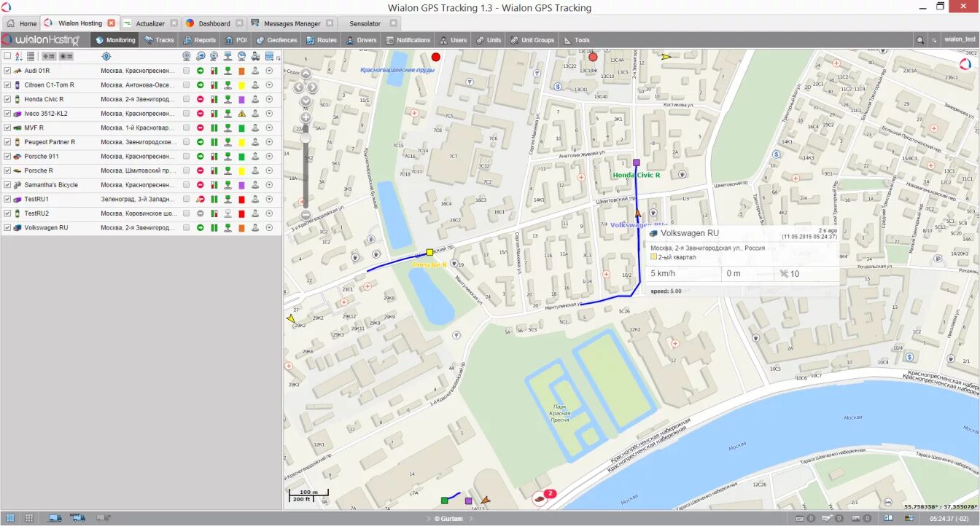This screenshot has height=526, width=980.
Task: Select the Honda Civic R marker on map
Action: pyautogui.click(x=637, y=162)
